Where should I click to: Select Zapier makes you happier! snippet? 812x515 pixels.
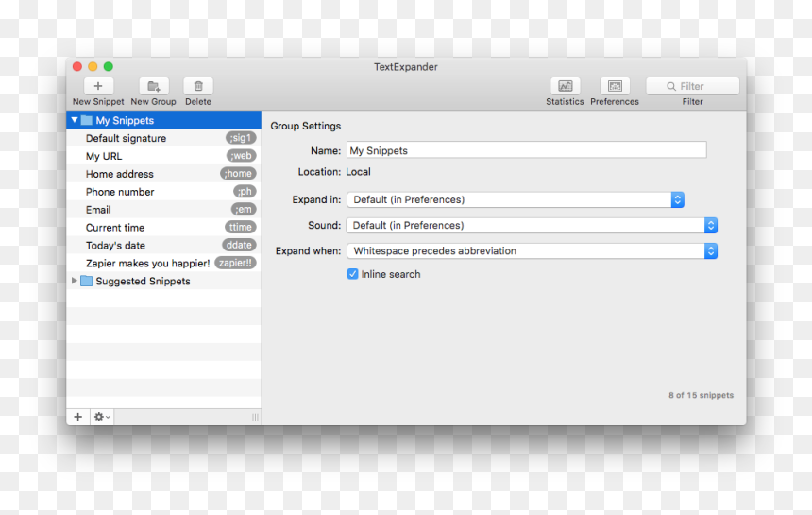(163, 264)
